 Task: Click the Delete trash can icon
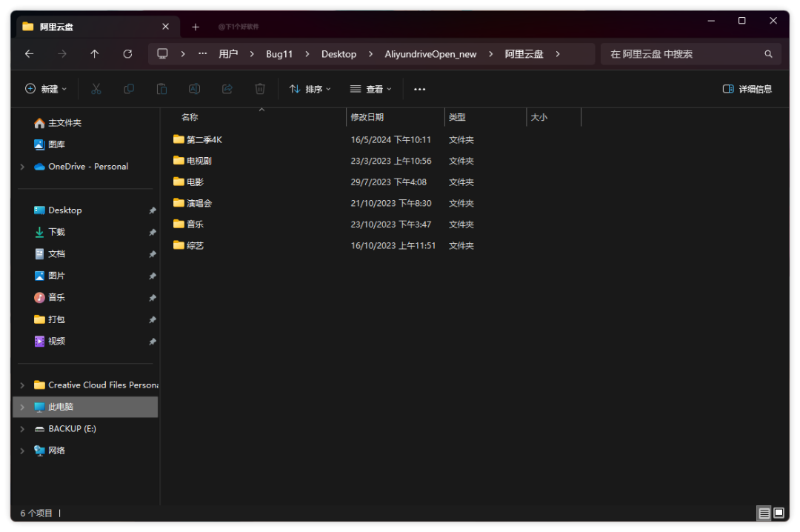260,89
